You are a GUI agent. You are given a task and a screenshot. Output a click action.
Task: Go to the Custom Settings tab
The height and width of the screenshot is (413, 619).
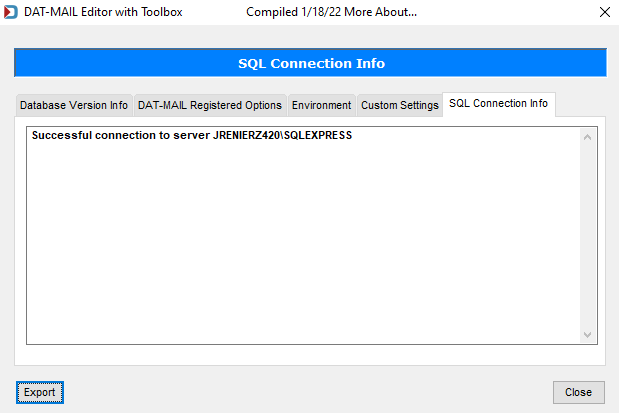[400, 105]
